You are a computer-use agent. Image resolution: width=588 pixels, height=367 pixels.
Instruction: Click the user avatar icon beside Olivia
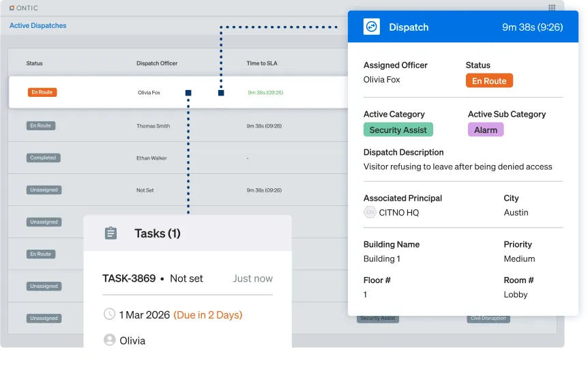pos(109,340)
